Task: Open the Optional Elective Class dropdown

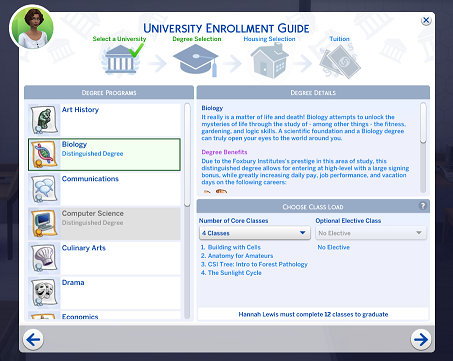Action: 371,233
